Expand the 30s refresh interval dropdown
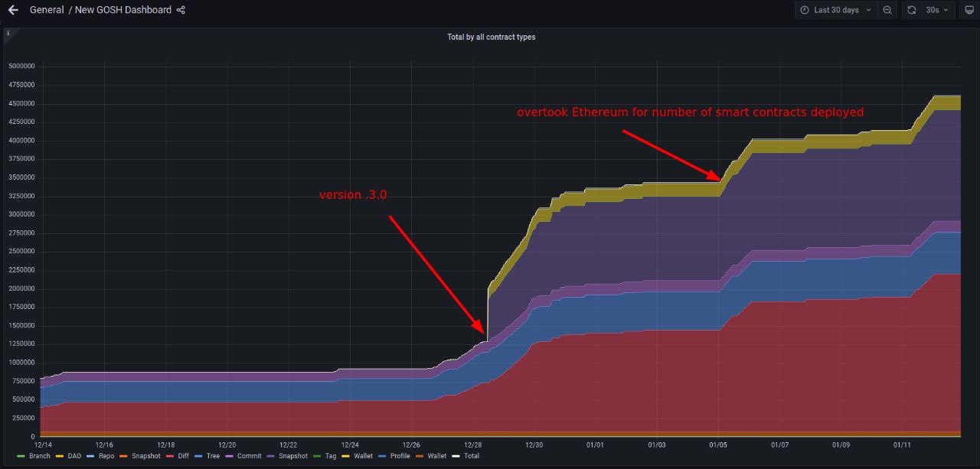 pos(937,10)
